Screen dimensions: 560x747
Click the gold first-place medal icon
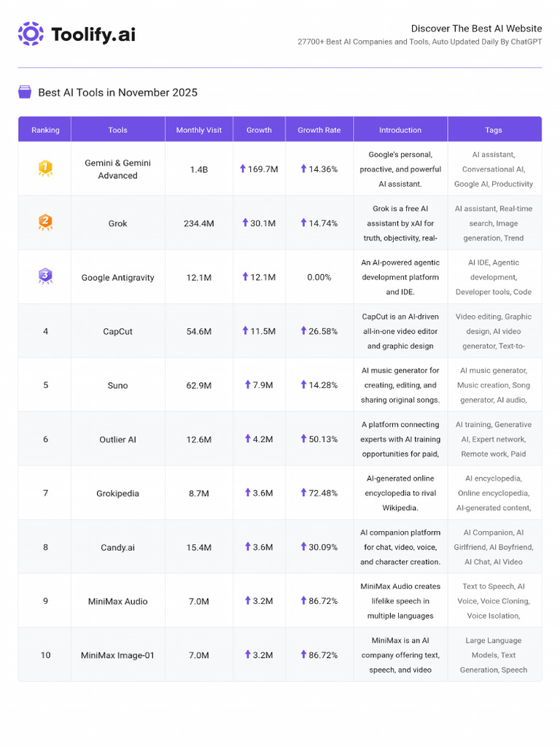coord(45,169)
